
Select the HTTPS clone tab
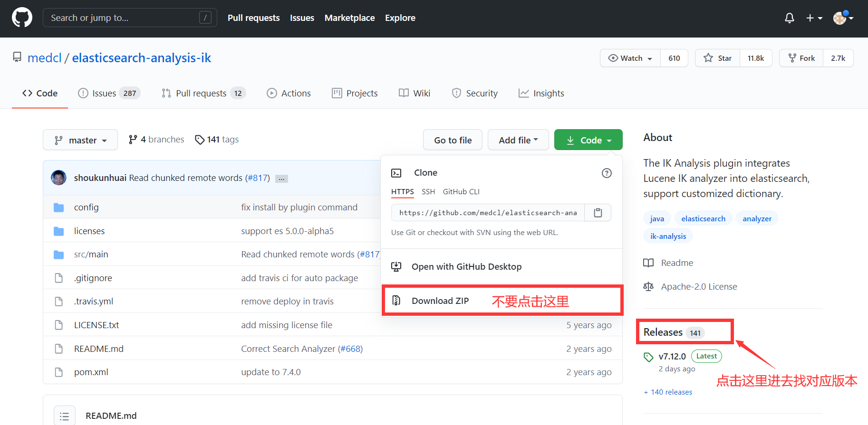click(402, 192)
